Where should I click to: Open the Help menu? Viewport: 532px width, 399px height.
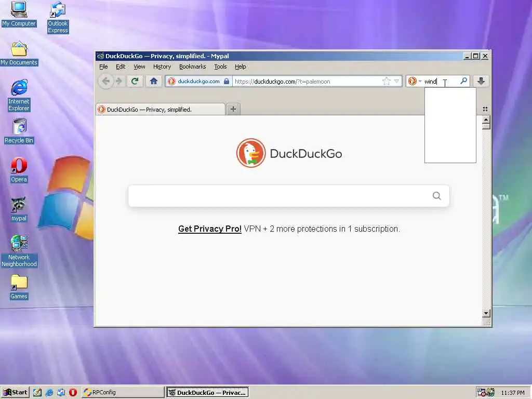240,66
